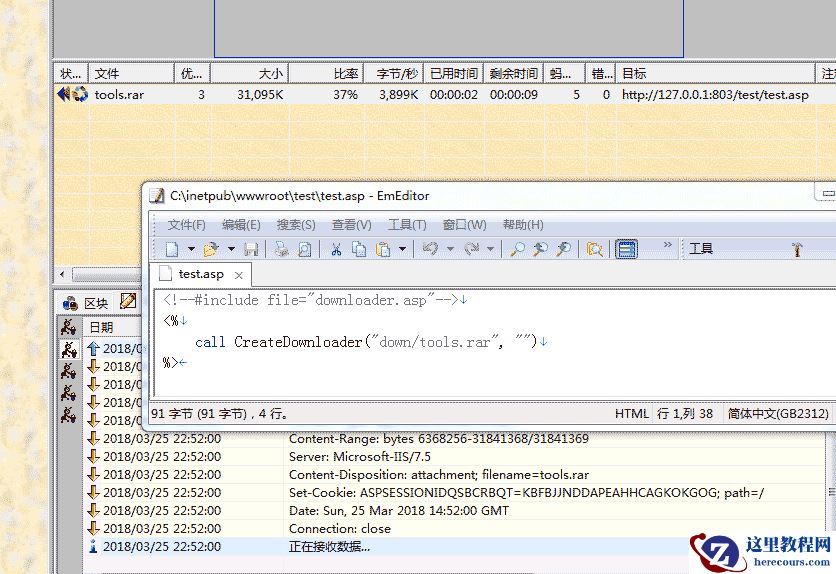The height and width of the screenshot is (574, 836).
Task: Click the hammer Tools icon
Action: coord(797,249)
